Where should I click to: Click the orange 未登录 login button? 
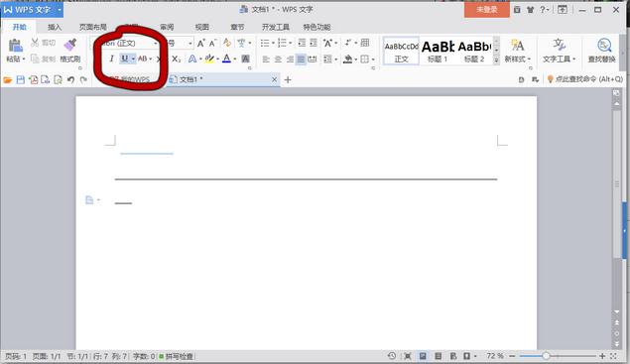pyautogui.click(x=486, y=9)
